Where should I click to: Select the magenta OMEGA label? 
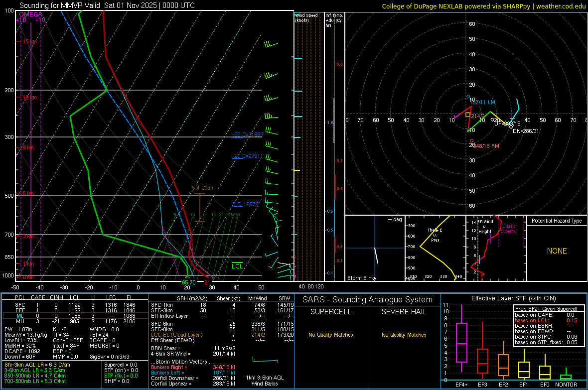pos(31,14)
